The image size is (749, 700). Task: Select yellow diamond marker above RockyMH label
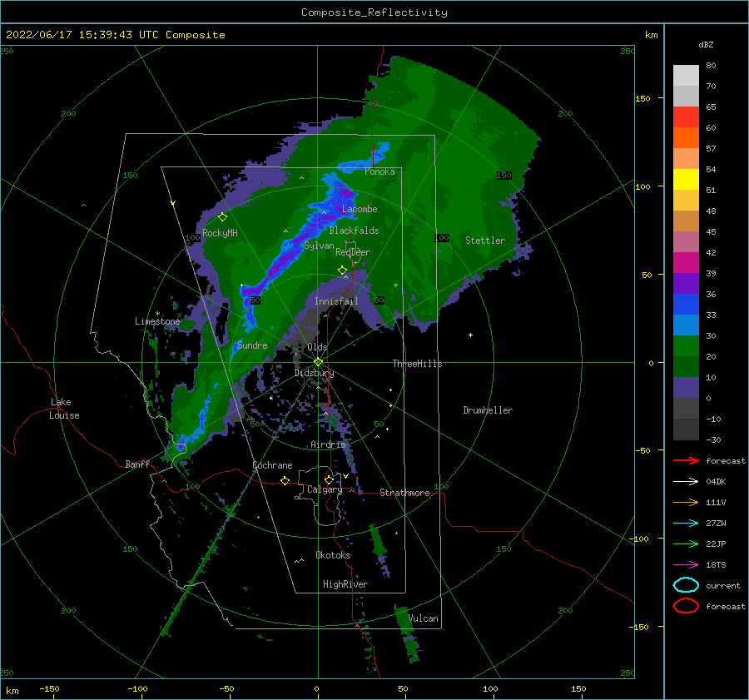coord(222,217)
